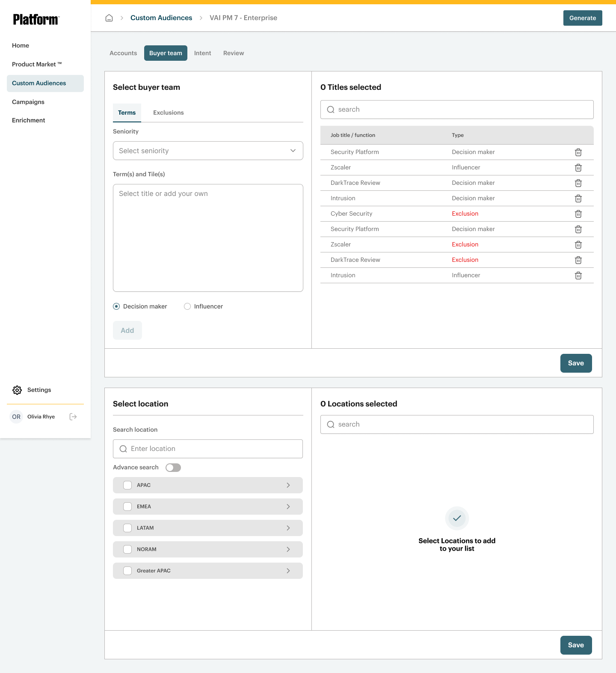Enable the Advance search toggle
Screen dimensions: 616x673
click(x=173, y=468)
